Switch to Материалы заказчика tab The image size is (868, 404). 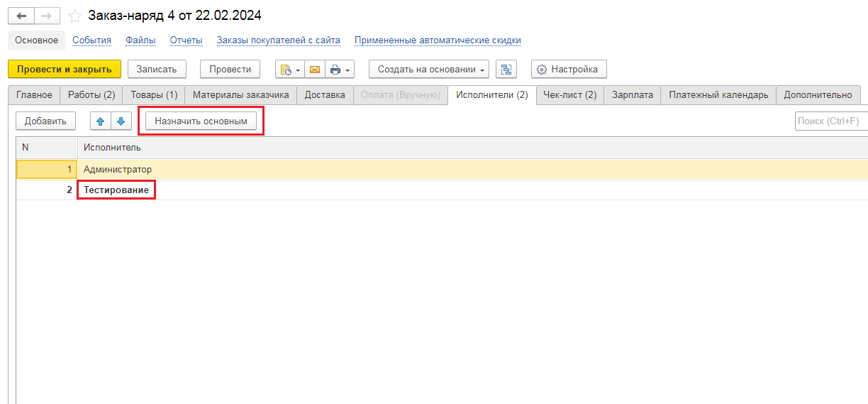(241, 95)
